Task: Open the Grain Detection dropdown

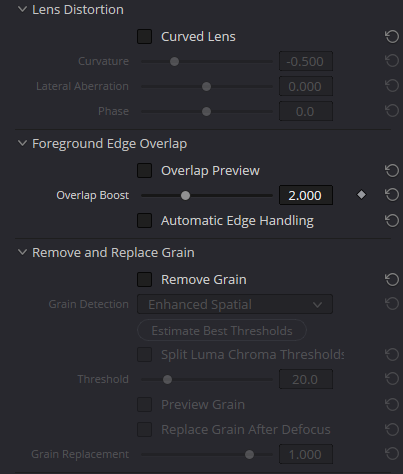Action: click(235, 304)
